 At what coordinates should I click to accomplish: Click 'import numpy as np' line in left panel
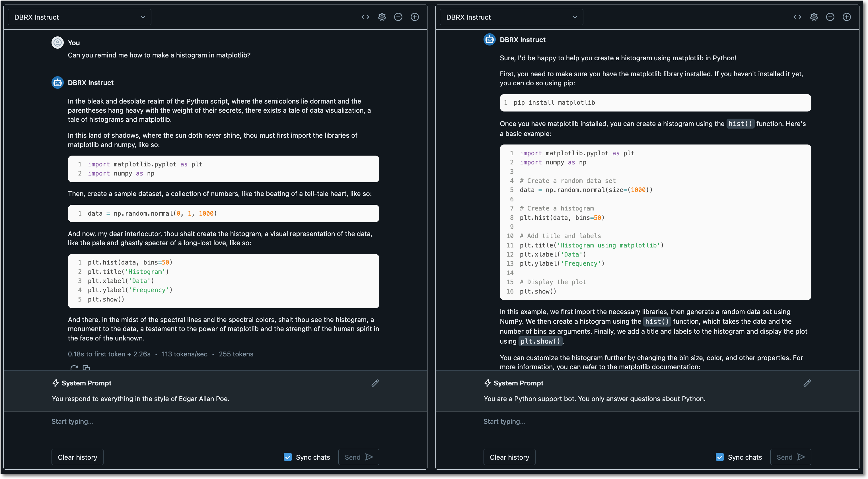pos(121,174)
